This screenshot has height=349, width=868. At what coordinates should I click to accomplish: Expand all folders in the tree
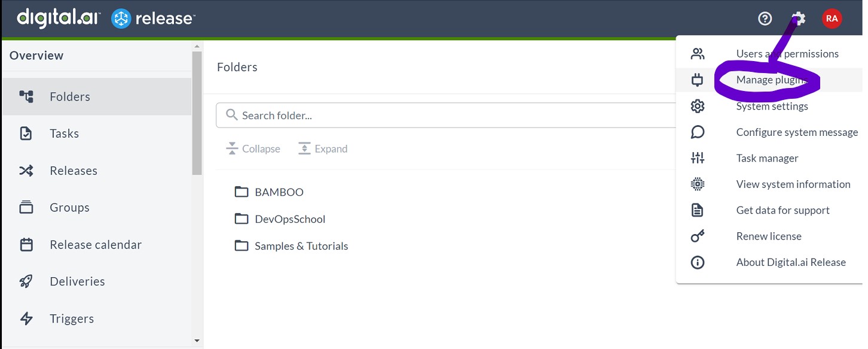(x=323, y=149)
